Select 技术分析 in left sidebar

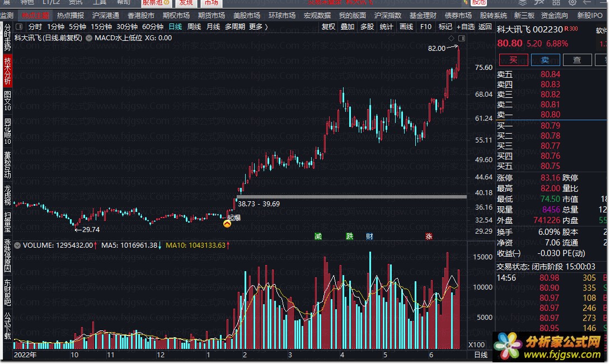point(7,71)
